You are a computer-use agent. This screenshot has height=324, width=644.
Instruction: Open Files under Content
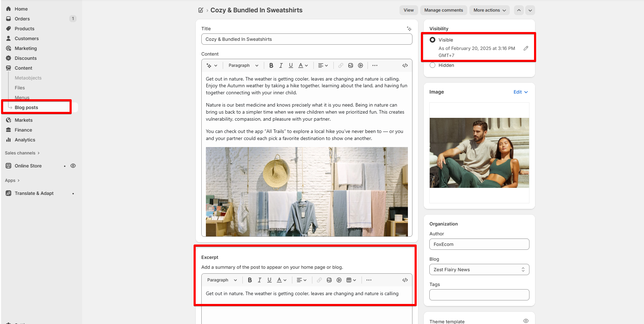point(20,88)
